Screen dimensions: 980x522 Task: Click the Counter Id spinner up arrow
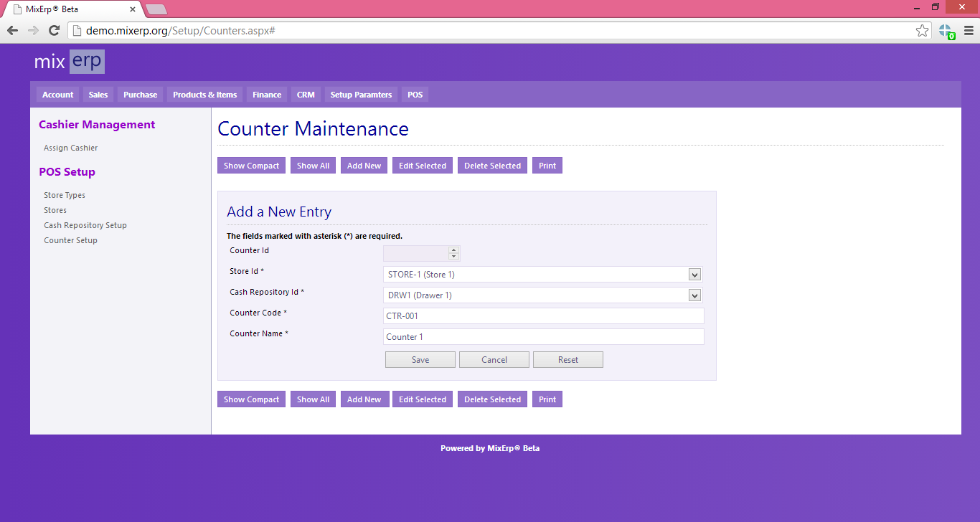point(454,250)
